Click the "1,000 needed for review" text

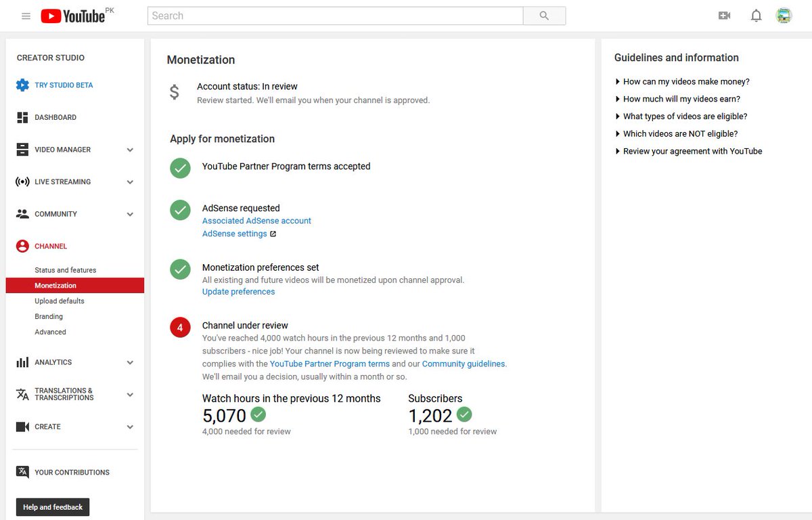click(453, 431)
